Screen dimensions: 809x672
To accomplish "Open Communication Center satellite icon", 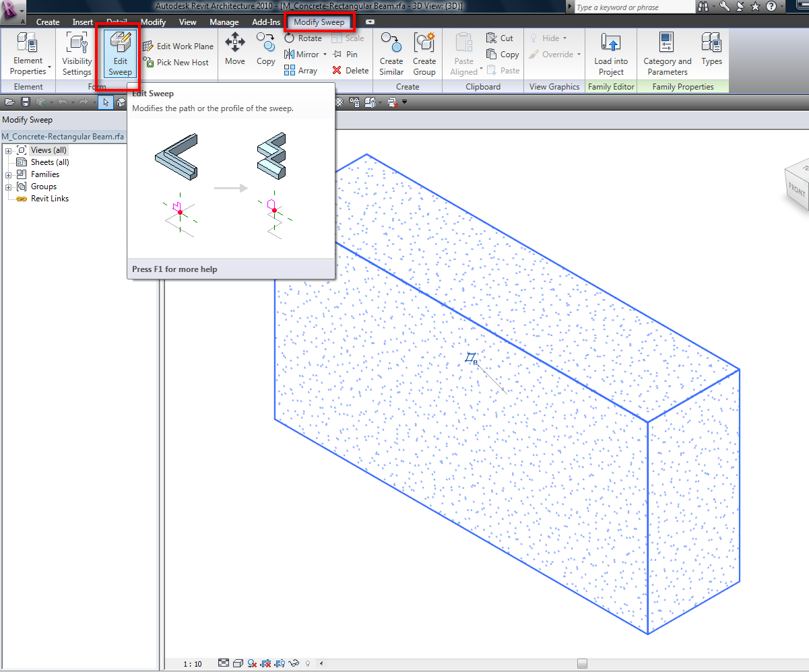I will pyautogui.click(x=740, y=7).
